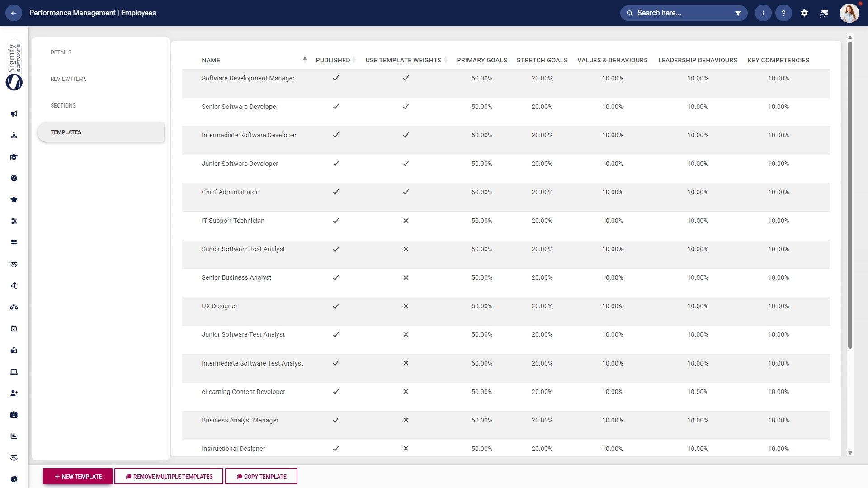
Task: Click the messages envelope icon in header
Action: click(824, 13)
